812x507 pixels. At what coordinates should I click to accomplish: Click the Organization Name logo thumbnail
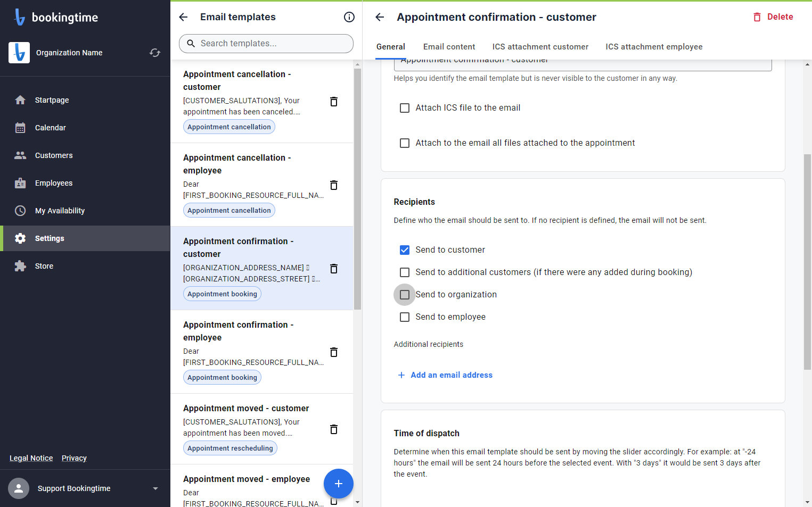(x=19, y=53)
